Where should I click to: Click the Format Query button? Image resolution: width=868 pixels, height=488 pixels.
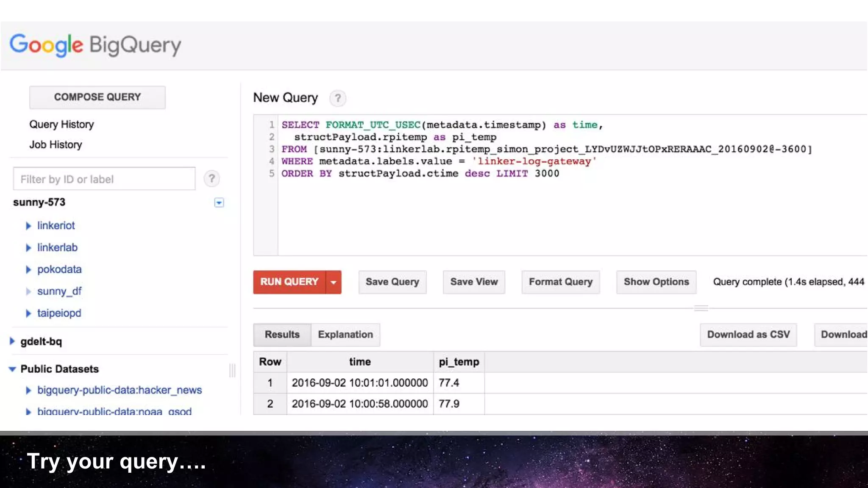pyautogui.click(x=560, y=282)
